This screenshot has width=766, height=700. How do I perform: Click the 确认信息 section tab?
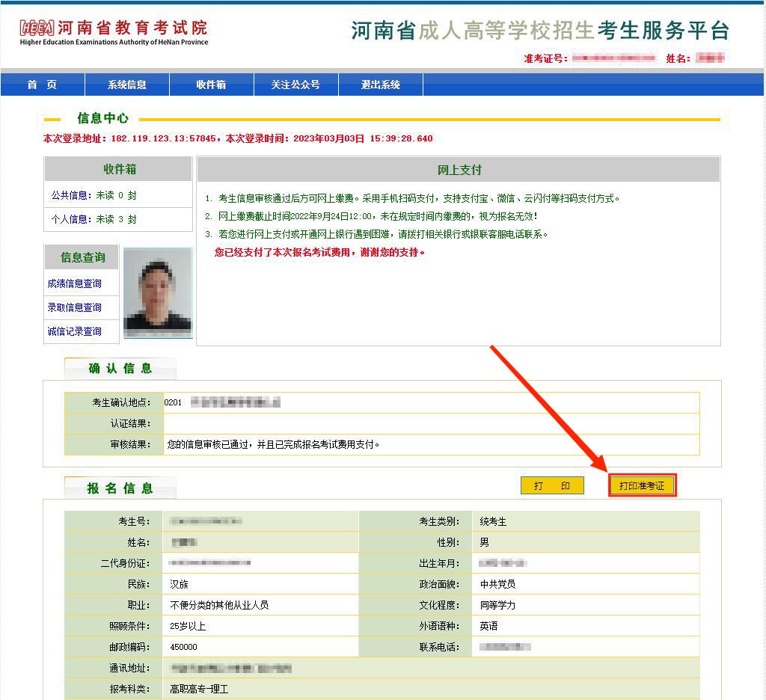pos(120,368)
